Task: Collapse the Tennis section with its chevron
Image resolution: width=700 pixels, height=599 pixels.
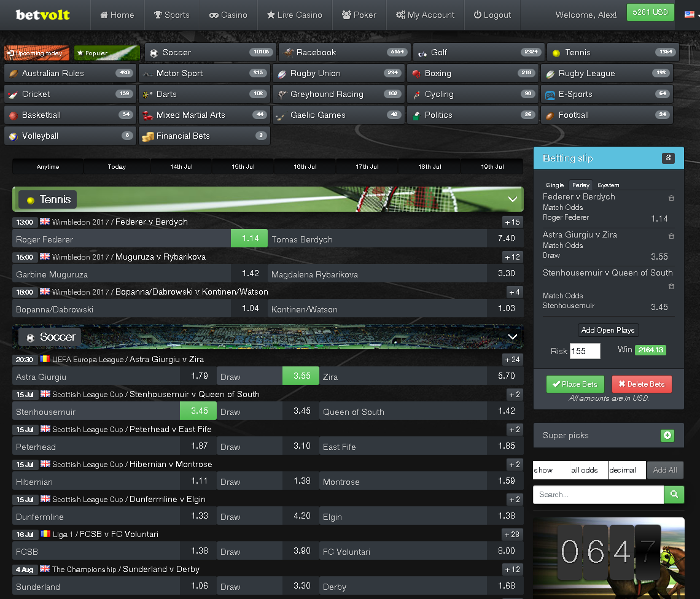Action: [513, 199]
